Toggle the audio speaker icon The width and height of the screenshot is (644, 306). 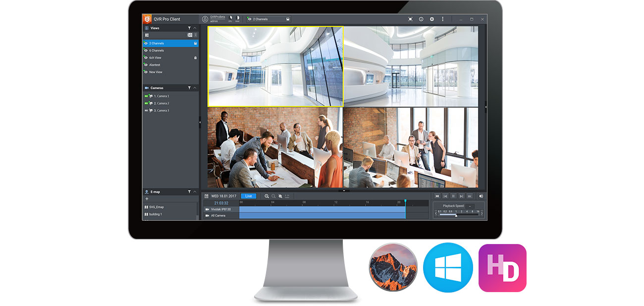(481, 196)
